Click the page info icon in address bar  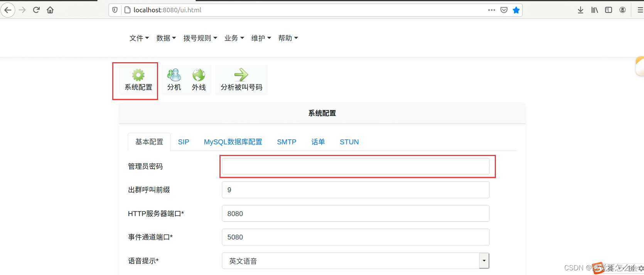[x=127, y=10]
